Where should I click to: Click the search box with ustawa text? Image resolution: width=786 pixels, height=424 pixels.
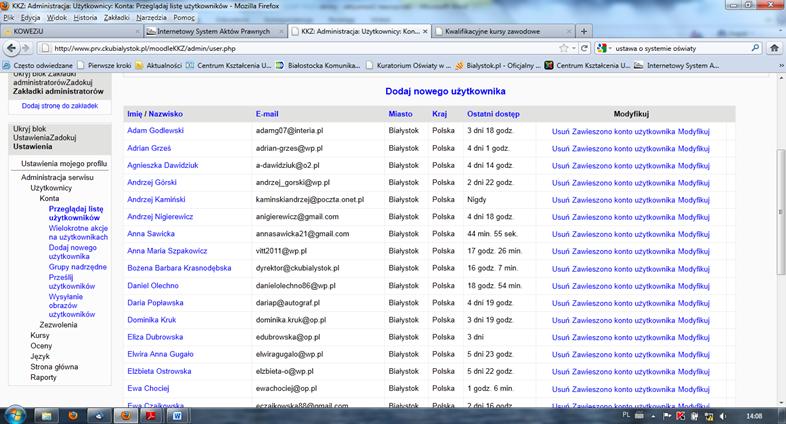pos(681,48)
